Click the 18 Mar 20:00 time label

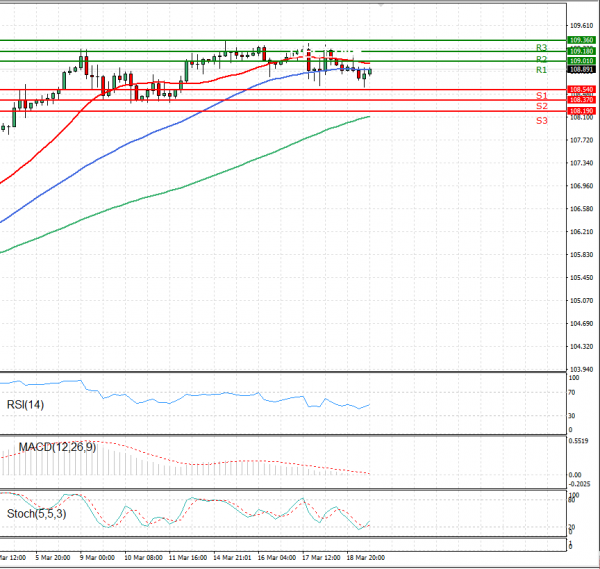[x=365, y=558]
